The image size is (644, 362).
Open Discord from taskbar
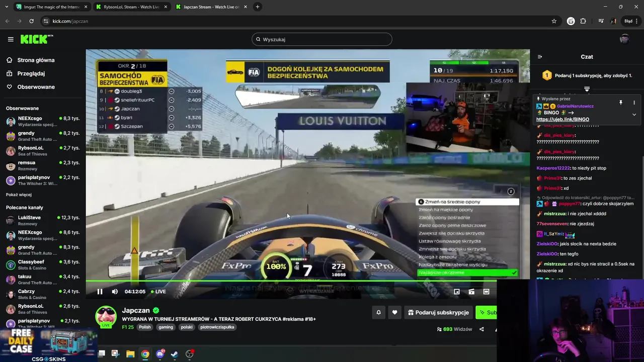click(x=160, y=354)
